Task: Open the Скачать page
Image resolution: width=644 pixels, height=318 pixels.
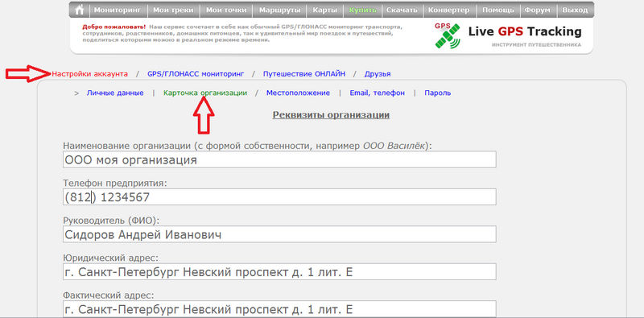Action: click(x=402, y=10)
